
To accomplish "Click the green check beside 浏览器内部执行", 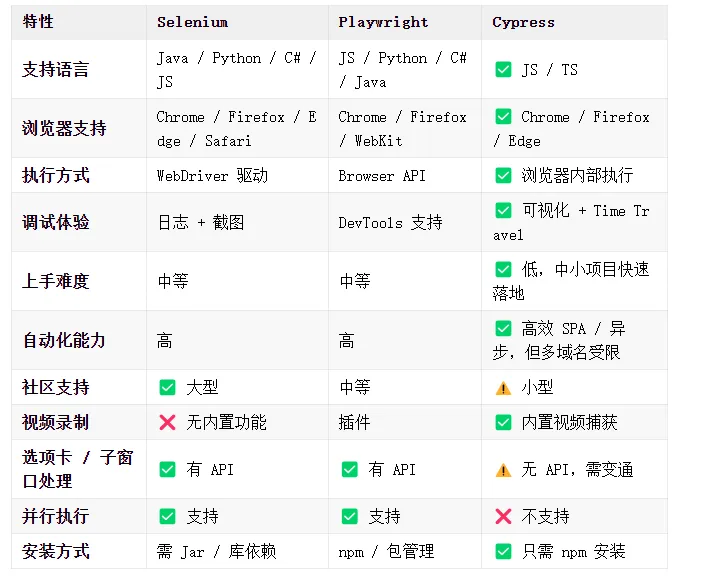I will tap(503, 175).
